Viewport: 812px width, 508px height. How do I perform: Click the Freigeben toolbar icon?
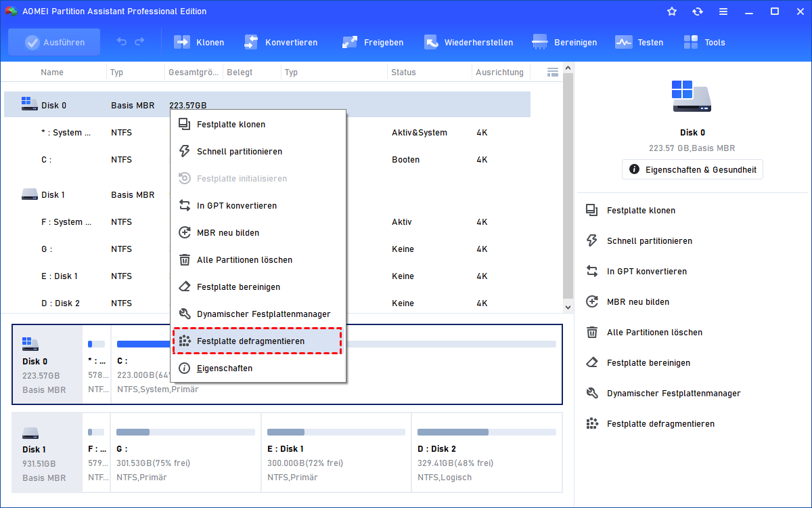pos(350,42)
